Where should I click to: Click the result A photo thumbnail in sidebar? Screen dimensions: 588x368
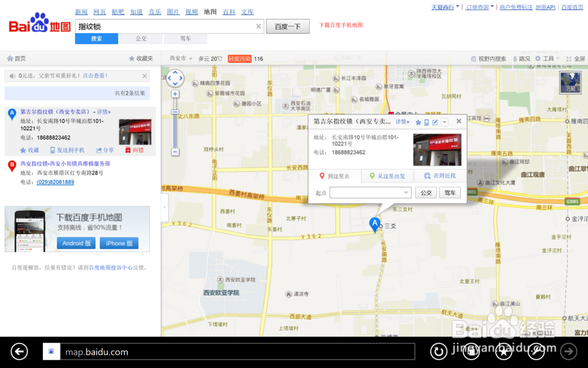[x=135, y=132]
